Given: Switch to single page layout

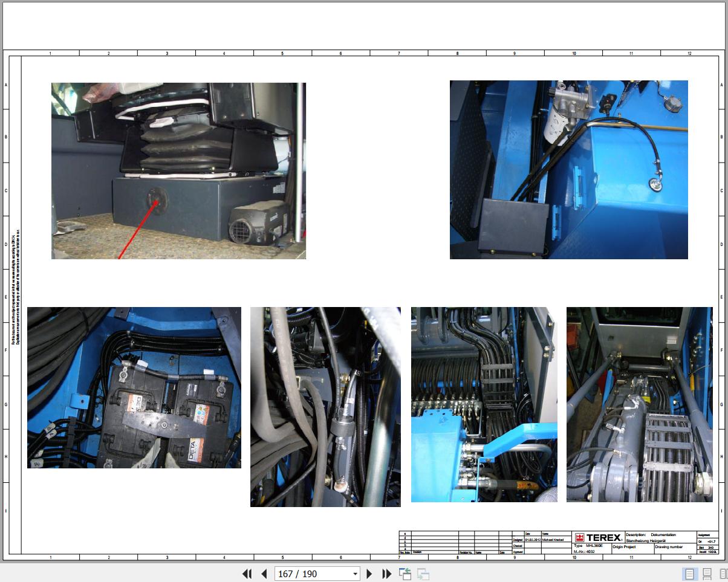Looking at the screenshot, I should pos(689,574).
